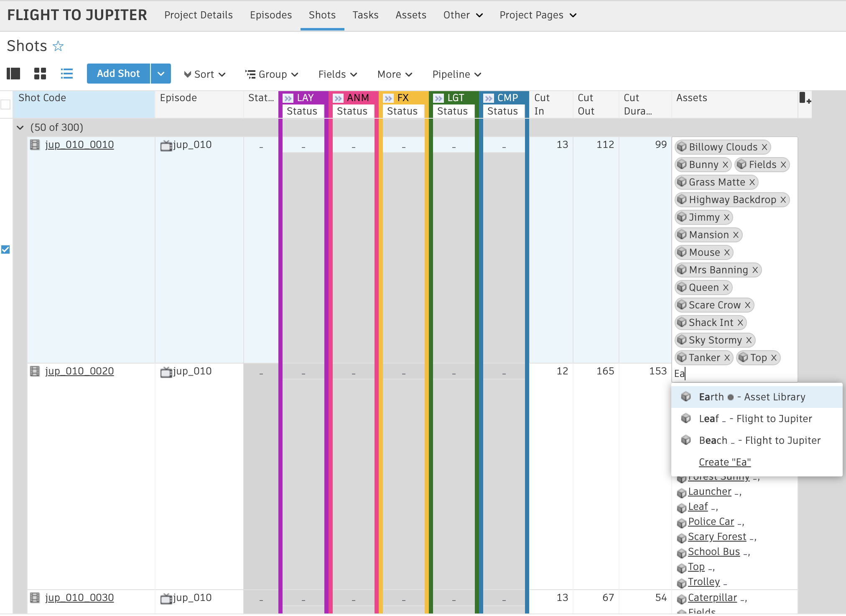Favorite the Shots page with star icon
Screen dimensions: 846x616
click(58, 46)
